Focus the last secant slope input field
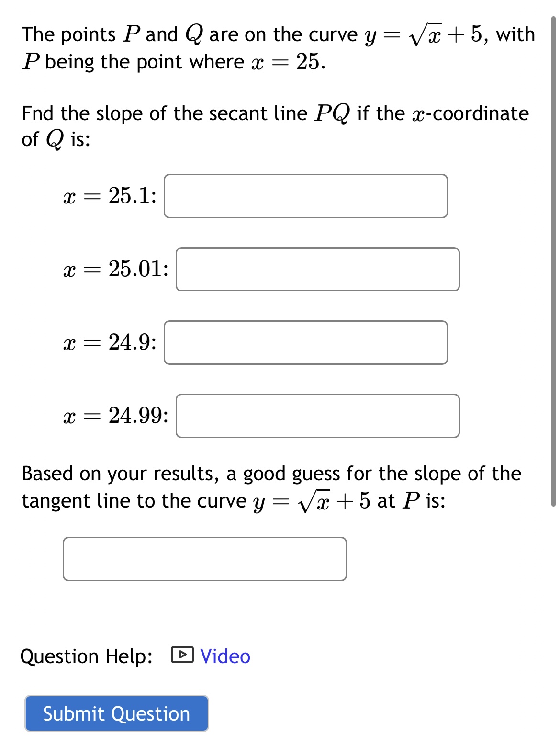Screen dimensions: 560x746 pyautogui.click(x=317, y=416)
